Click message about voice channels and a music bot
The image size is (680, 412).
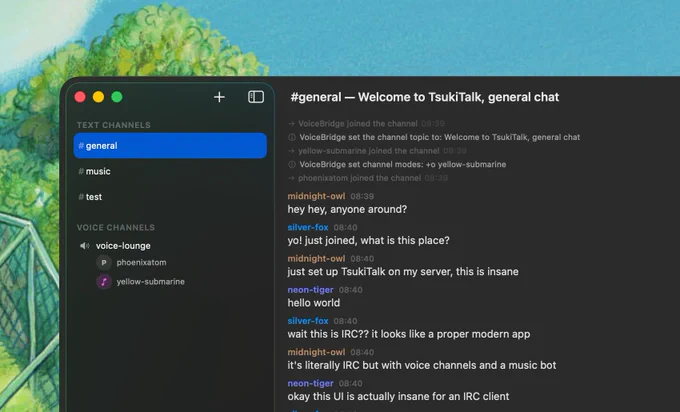[422, 366]
